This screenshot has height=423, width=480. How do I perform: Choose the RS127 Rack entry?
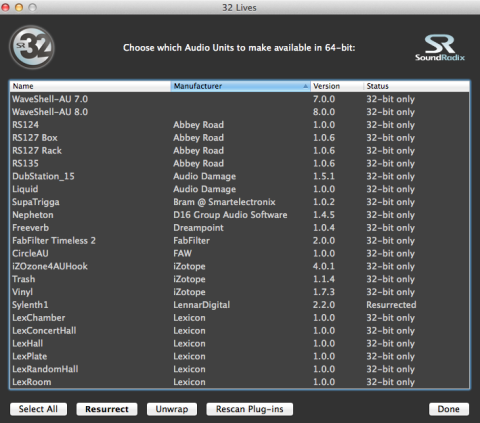[240, 151]
